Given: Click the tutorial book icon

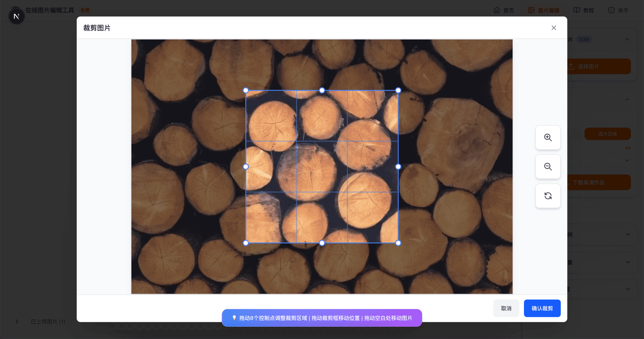Looking at the screenshot, I should click(577, 10).
